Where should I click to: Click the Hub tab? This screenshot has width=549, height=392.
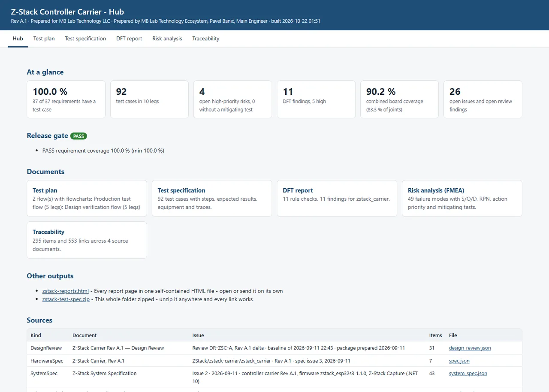18,39
